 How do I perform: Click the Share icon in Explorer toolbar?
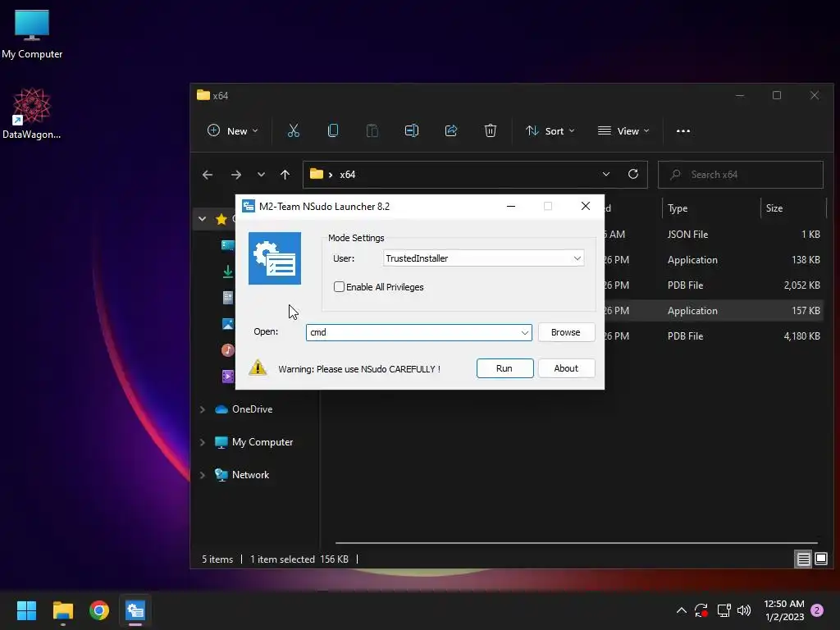click(451, 130)
